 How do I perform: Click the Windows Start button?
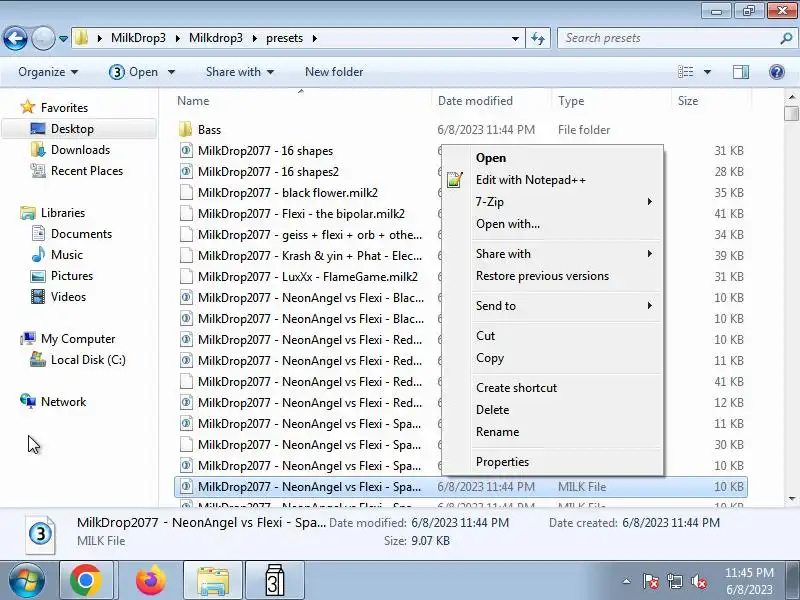pyautogui.click(x=27, y=581)
